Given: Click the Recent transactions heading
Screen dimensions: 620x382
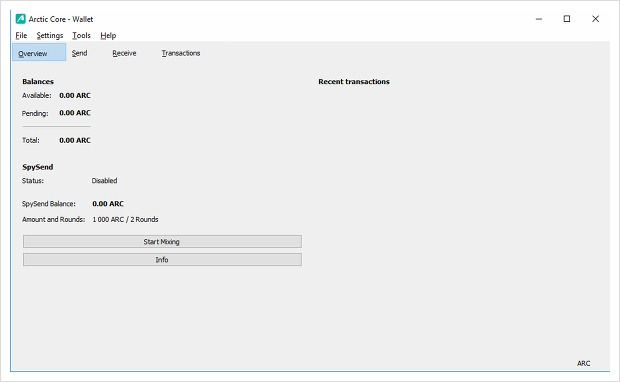Looking at the screenshot, I should click(354, 81).
